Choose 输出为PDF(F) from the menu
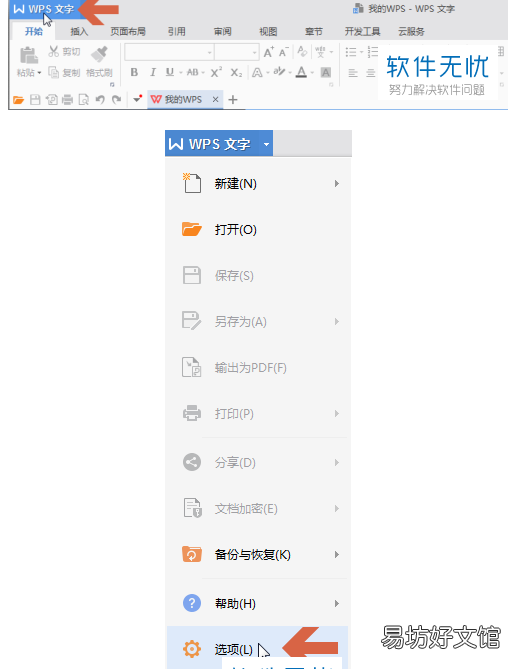 click(258, 367)
